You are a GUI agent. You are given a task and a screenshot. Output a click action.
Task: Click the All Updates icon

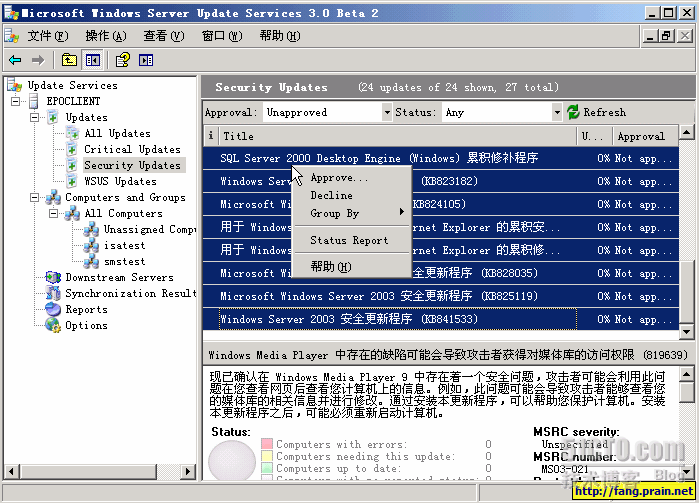click(x=72, y=133)
